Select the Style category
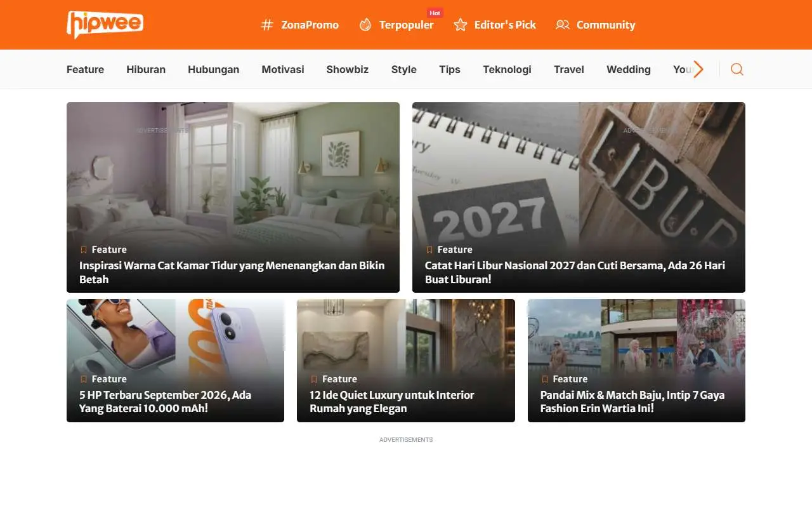 click(403, 69)
